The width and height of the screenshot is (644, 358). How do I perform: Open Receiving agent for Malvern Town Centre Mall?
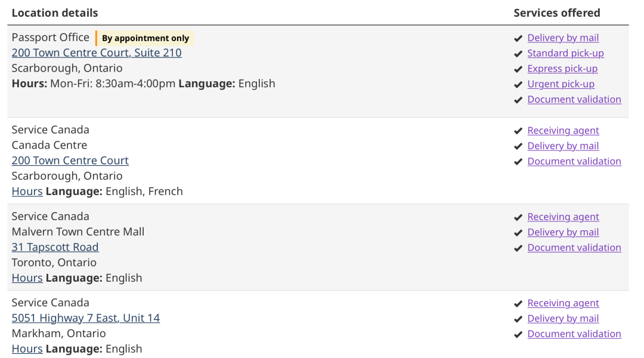[x=563, y=217]
